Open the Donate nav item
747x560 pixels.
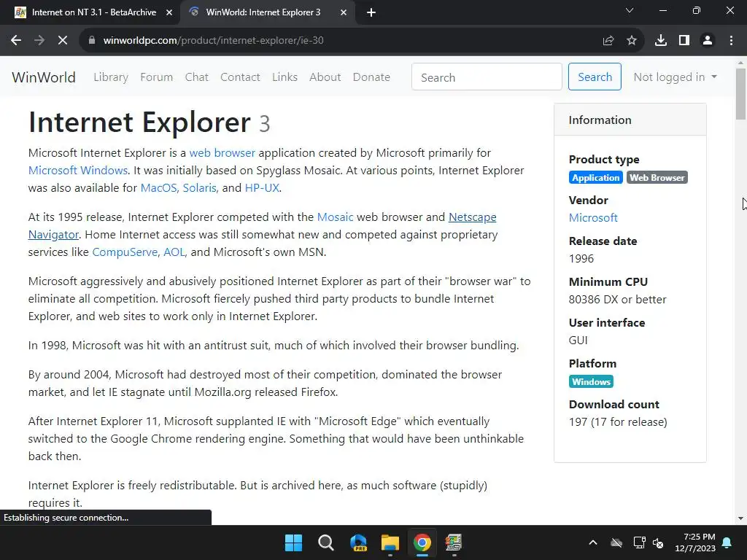pos(371,77)
